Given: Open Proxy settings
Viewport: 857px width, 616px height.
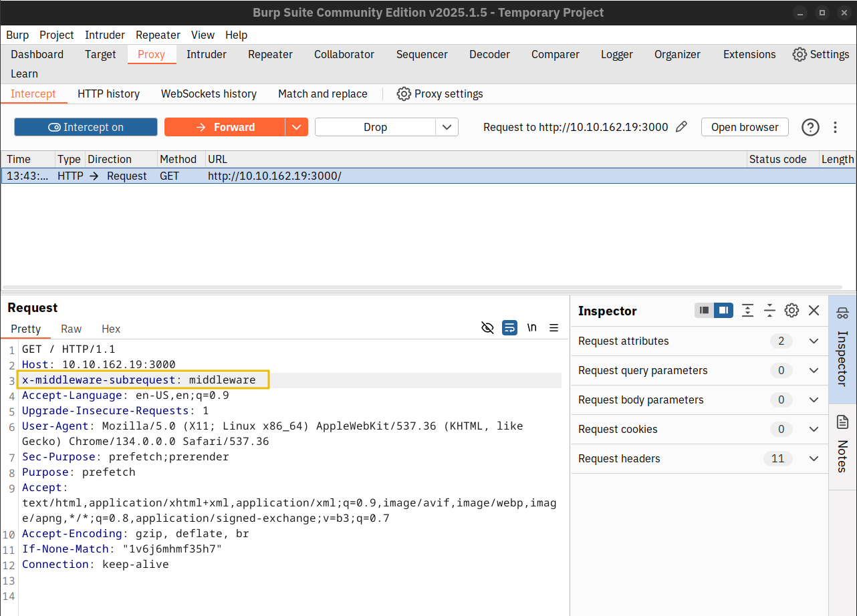Looking at the screenshot, I should (x=440, y=94).
